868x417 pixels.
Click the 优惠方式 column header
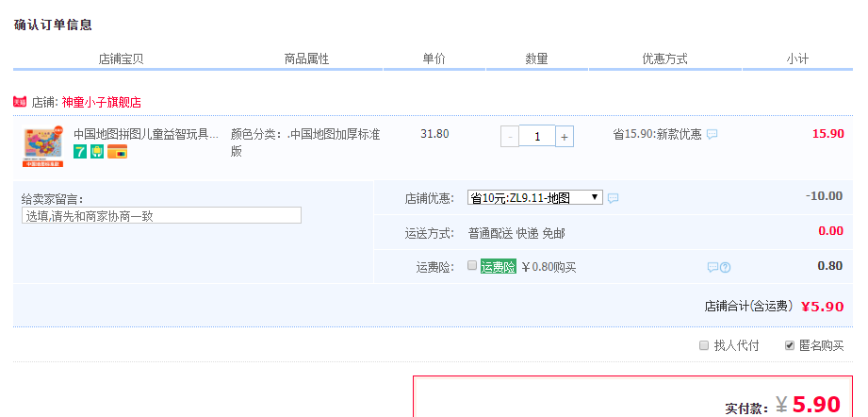click(x=664, y=58)
